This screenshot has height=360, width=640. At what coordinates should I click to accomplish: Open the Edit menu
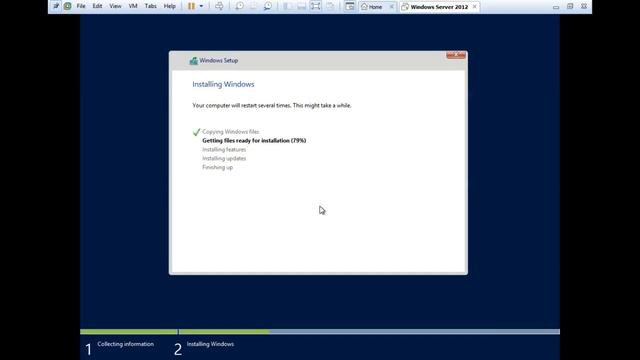pos(97,6)
